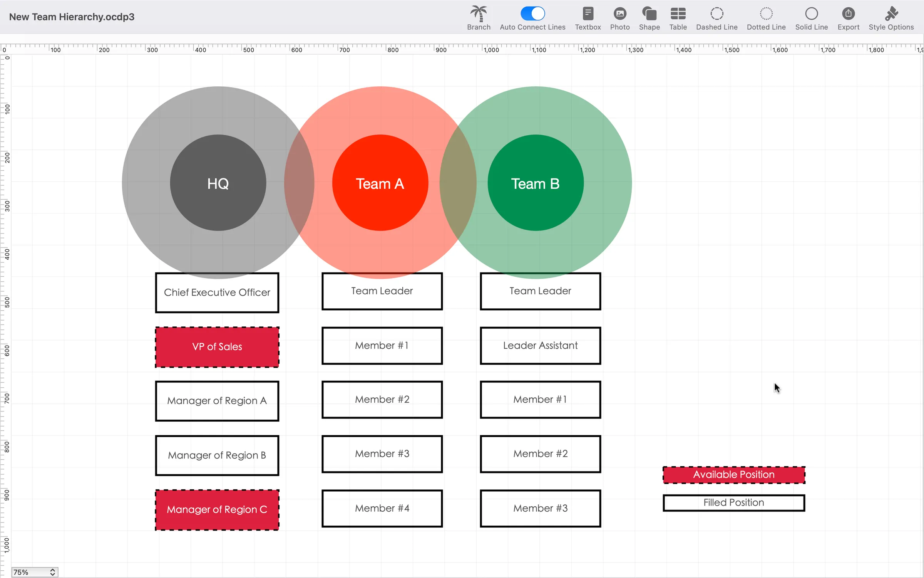Select the Team A circle
This screenshot has width=924, height=578.
380,183
